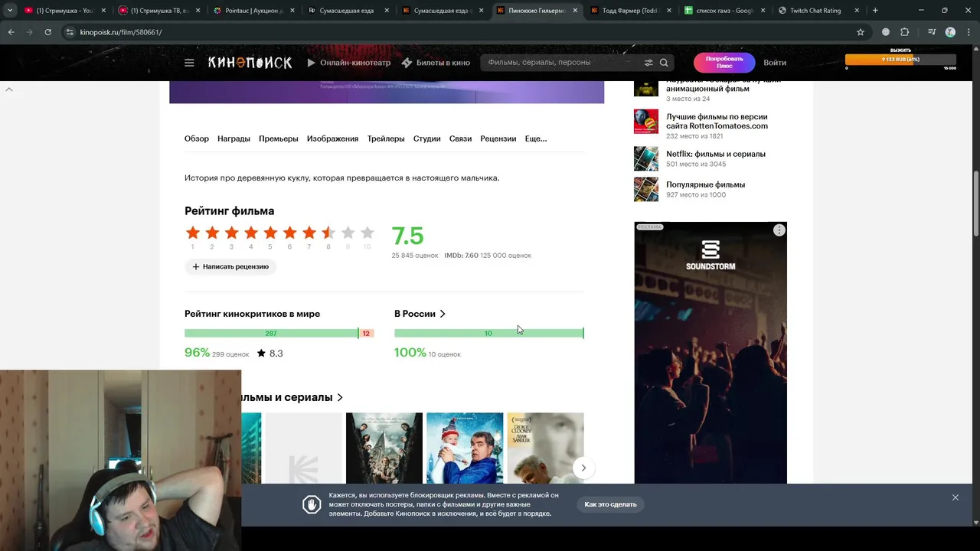This screenshot has width=980, height=551.
Task: Rate the film 7 stars
Action: [x=309, y=233]
